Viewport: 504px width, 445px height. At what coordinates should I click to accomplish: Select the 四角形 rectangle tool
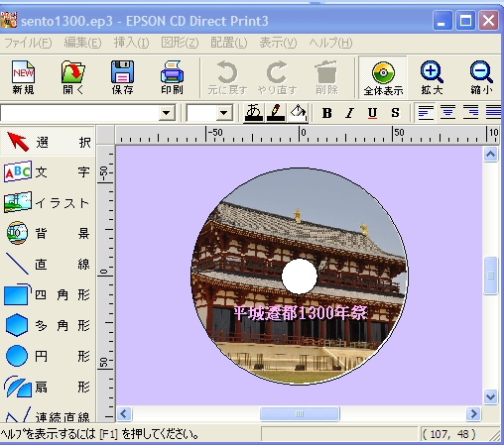48,294
